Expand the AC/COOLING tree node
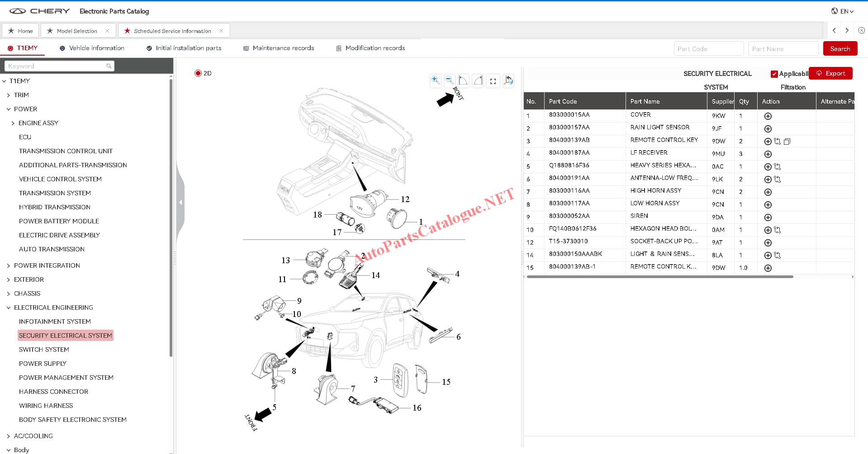 [9, 436]
